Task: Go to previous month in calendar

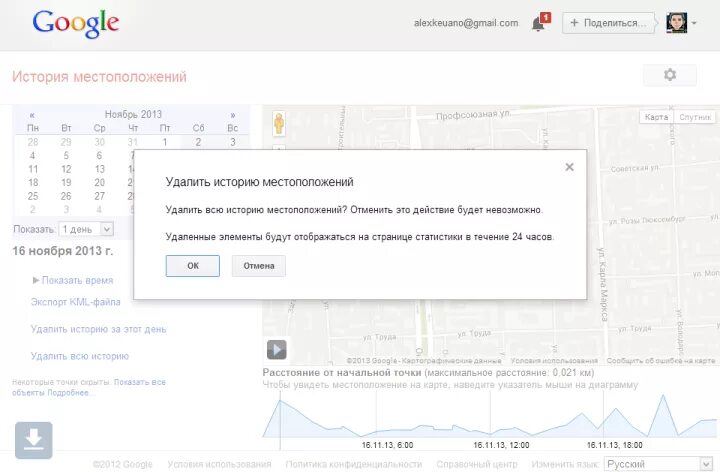Action: click(32, 115)
